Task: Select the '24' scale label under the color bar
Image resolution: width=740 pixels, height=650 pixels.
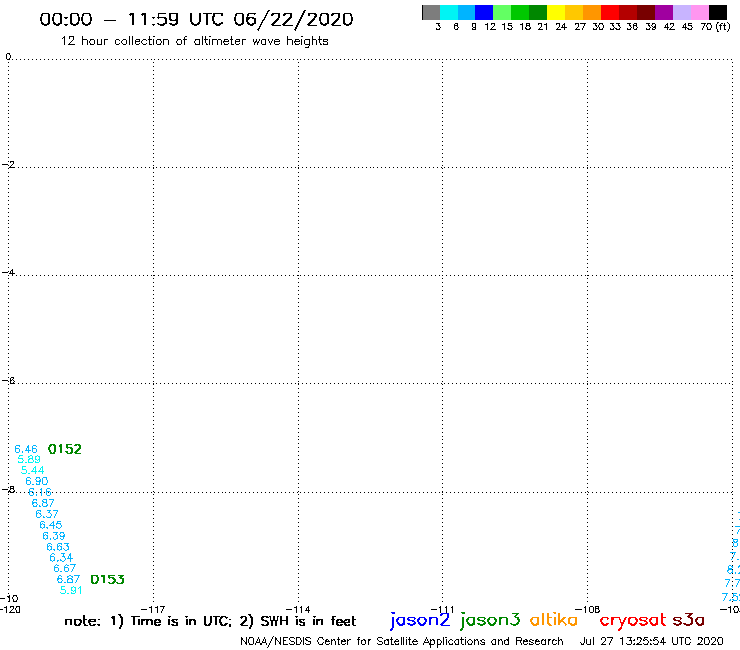Action: pos(561,27)
